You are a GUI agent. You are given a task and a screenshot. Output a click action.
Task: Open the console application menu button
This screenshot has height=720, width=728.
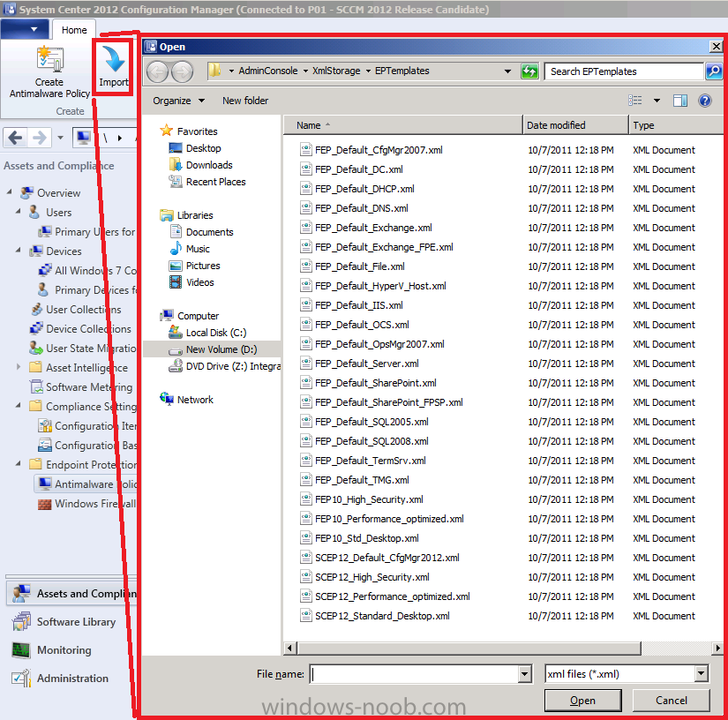click(x=25, y=29)
